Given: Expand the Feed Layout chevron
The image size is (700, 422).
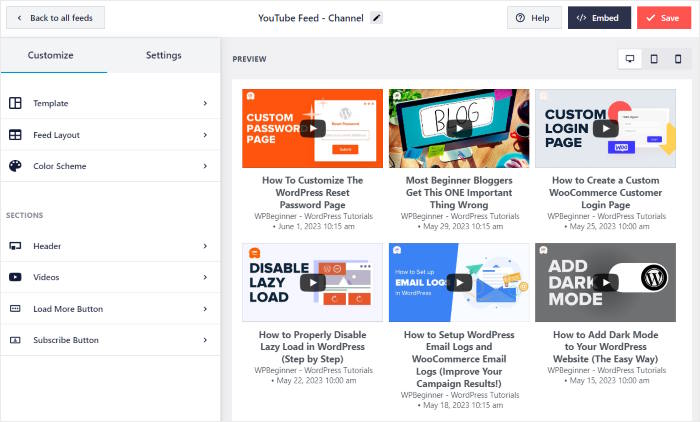Looking at the screenshot, I should click(205, 135).
